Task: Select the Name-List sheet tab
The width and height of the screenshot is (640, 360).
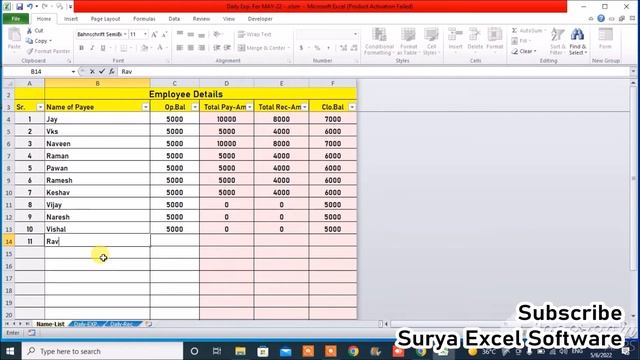Action: (x=50, y=324)
